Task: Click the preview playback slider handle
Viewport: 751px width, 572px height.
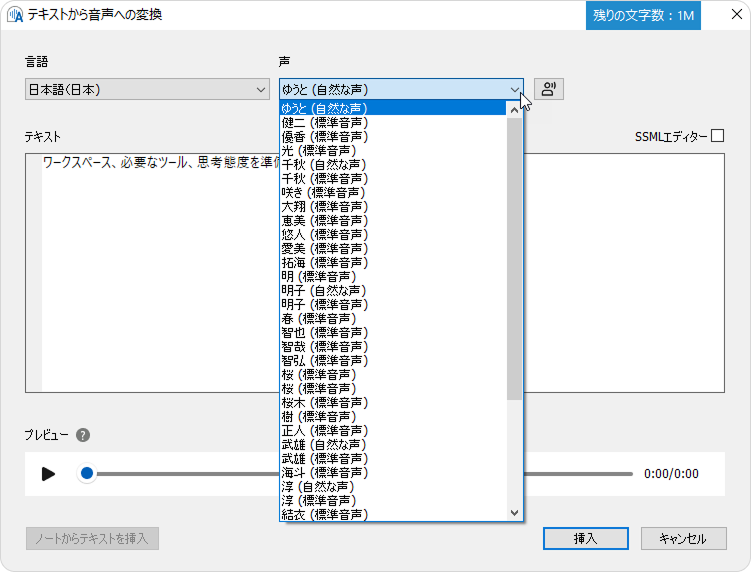Action: tap(87, 473)
